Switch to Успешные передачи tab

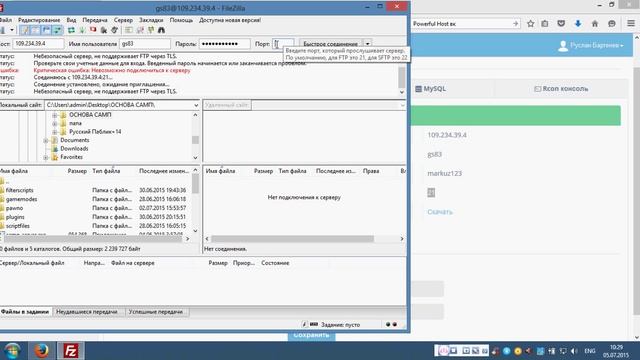[157, 312]
